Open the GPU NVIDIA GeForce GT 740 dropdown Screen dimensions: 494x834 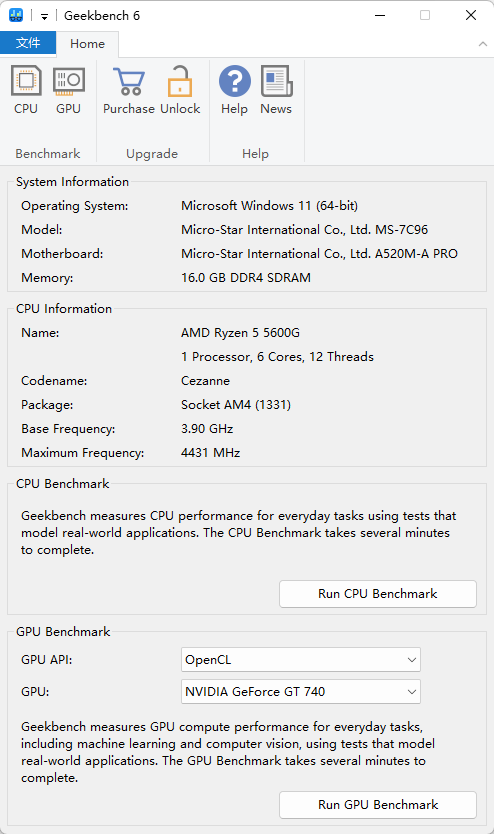(x=300, y=691)
